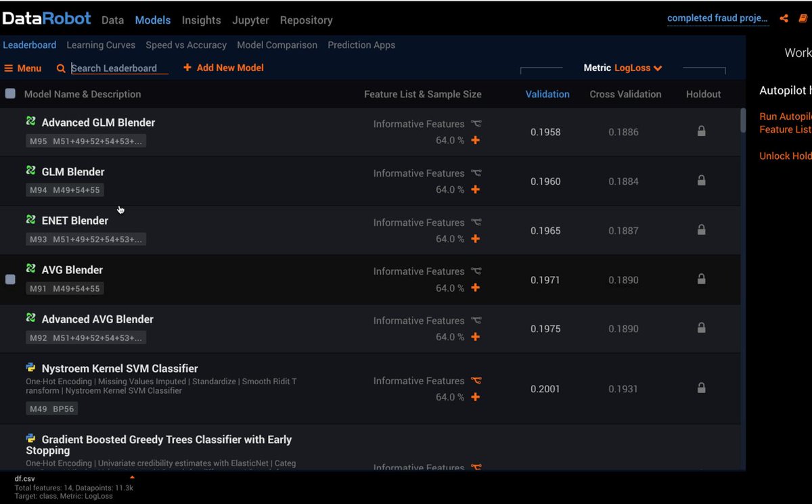The width and height of the screenshot is (812, 504).
Task: Open the Advanced GLM Blender model name
Action: (x=98, y=122)
